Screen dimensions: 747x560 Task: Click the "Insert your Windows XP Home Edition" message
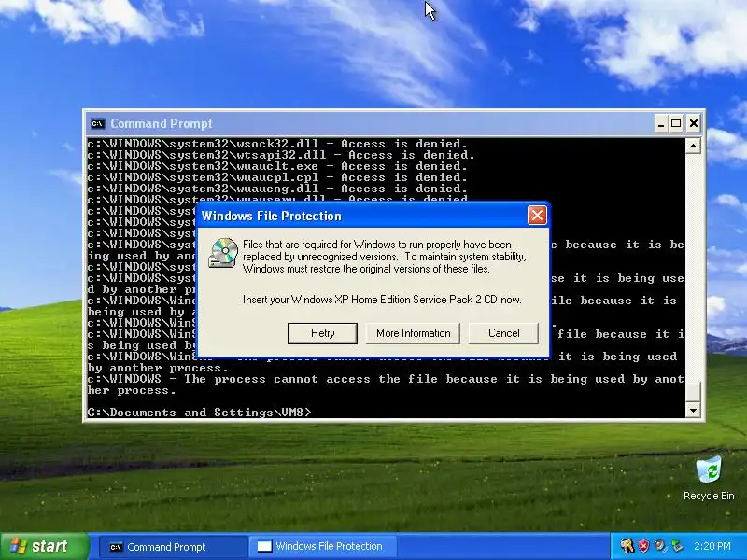point(382,300)
